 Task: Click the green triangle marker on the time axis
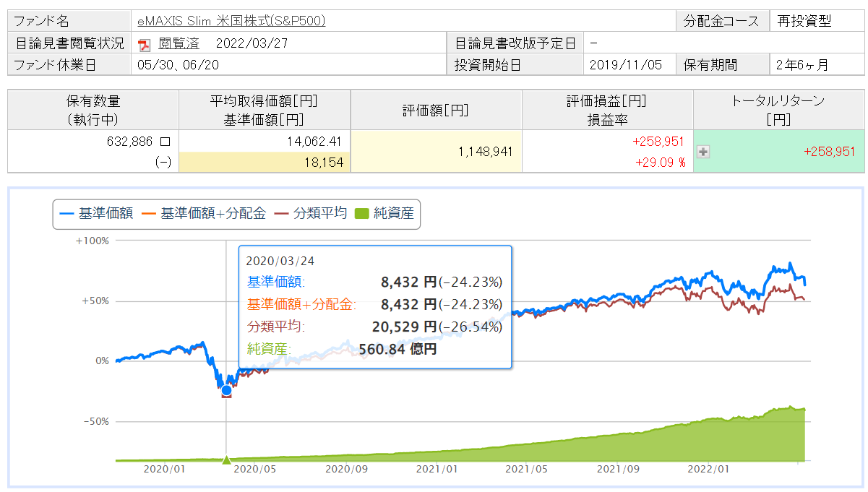click(227, 459)
